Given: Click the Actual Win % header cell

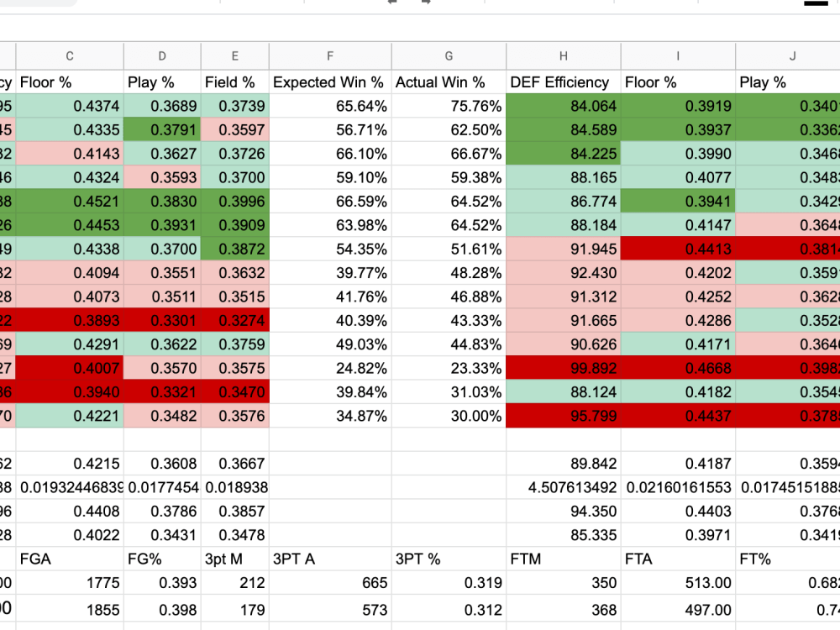Looking at the screenshot, I should [449, 82].
